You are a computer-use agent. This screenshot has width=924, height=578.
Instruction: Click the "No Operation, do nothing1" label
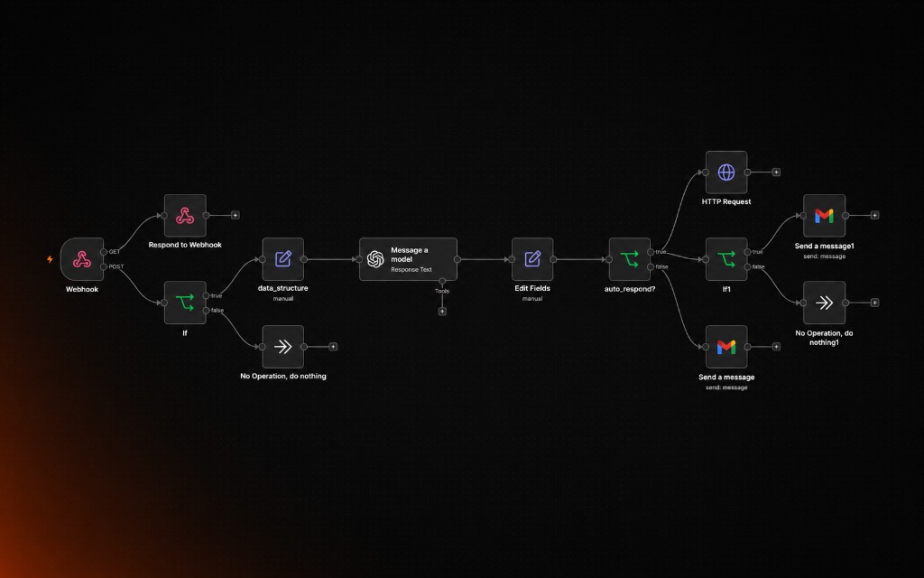[x=825, y=338]
